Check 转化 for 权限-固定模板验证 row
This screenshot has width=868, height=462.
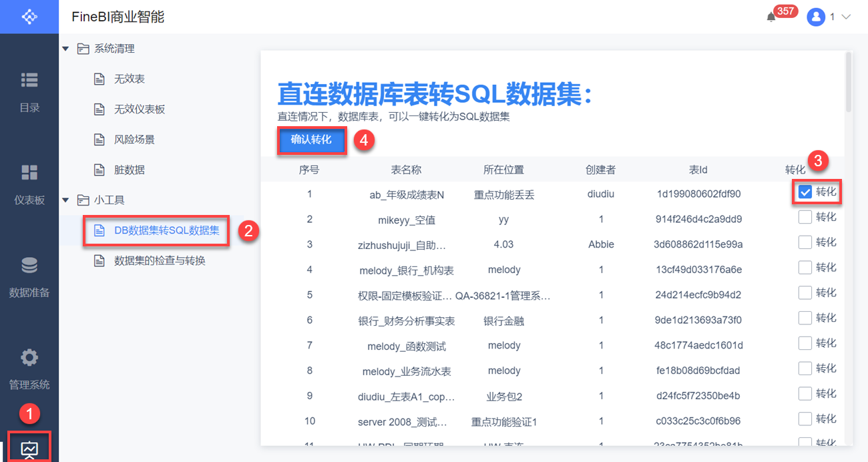coord(805,292)
